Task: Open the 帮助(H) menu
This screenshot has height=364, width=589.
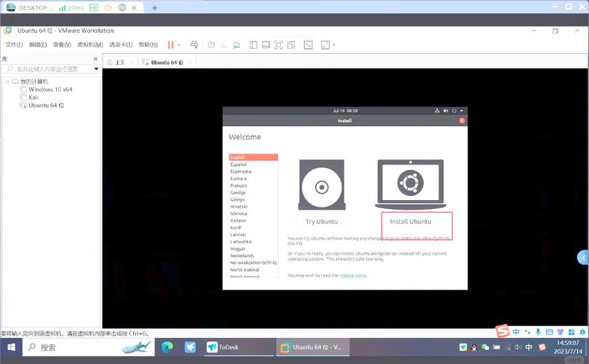Action: click(148, 44)
